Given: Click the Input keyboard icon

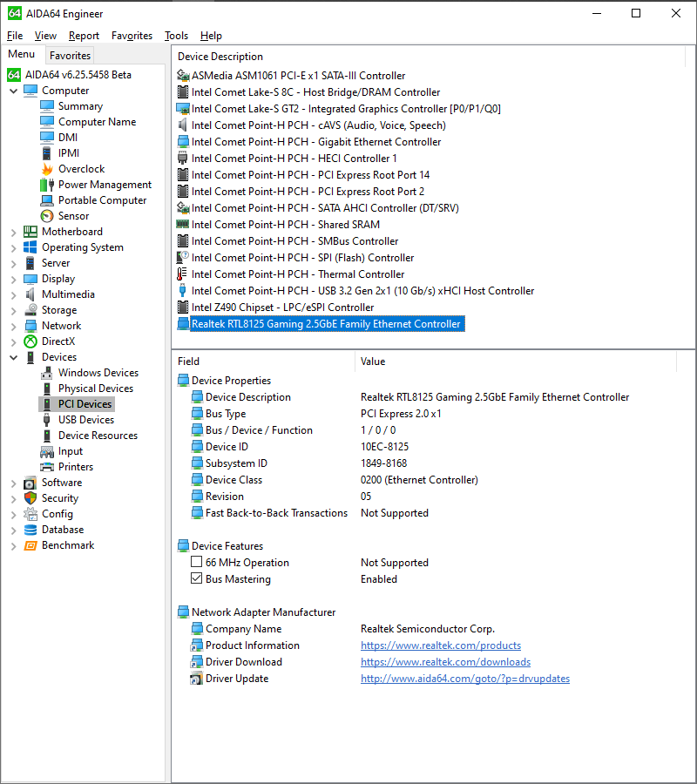Looking at the screenshot, I should (47, 451).
